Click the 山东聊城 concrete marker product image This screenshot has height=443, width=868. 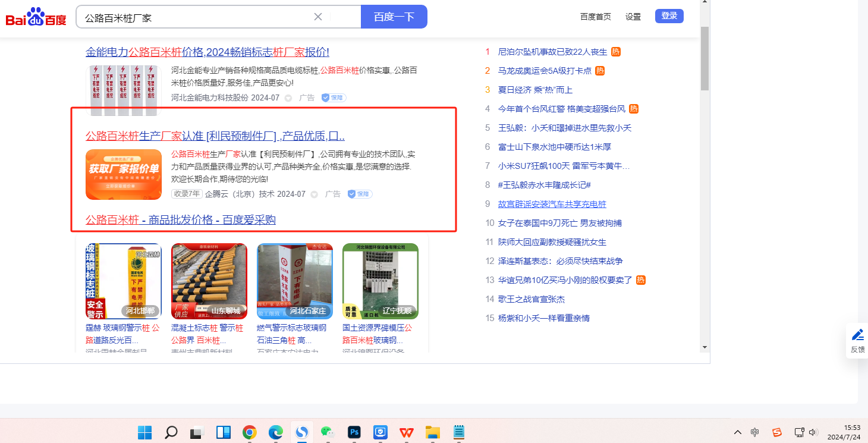pyautogui.click(x=209, y=281)
